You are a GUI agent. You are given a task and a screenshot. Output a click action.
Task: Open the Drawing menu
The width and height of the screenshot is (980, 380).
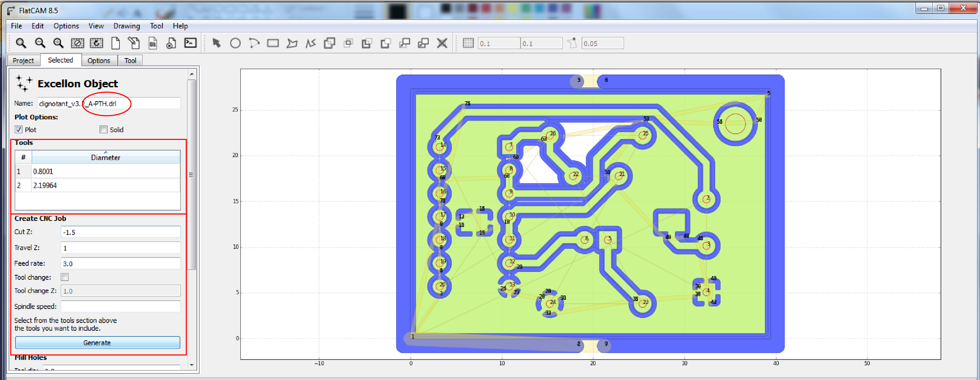126,26
